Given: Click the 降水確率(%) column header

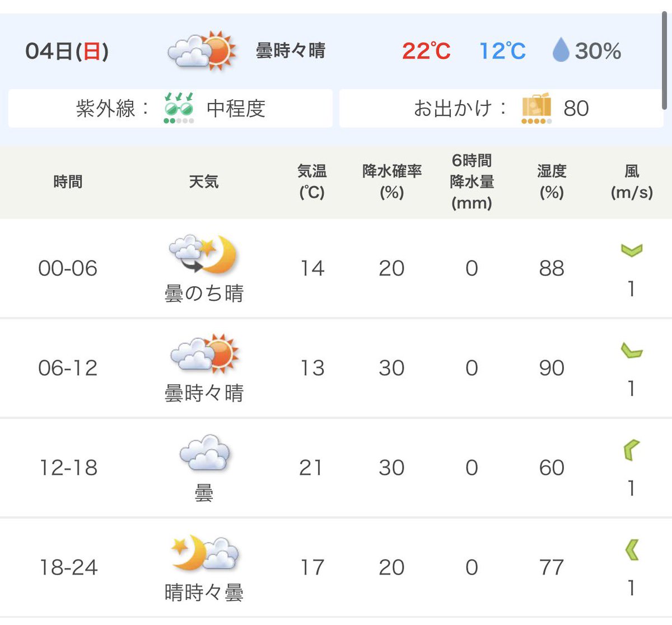Looking at the screenshot, I should [x=391, y=181].
